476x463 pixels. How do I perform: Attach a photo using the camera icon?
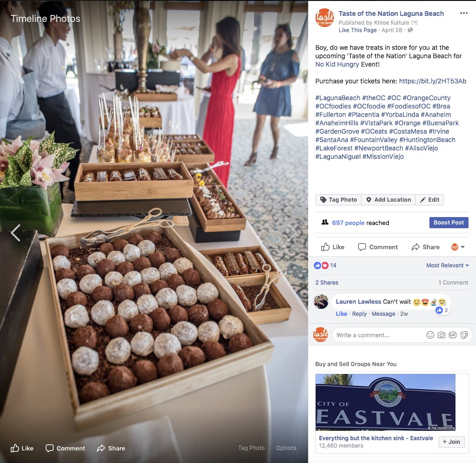pos(442,335)
